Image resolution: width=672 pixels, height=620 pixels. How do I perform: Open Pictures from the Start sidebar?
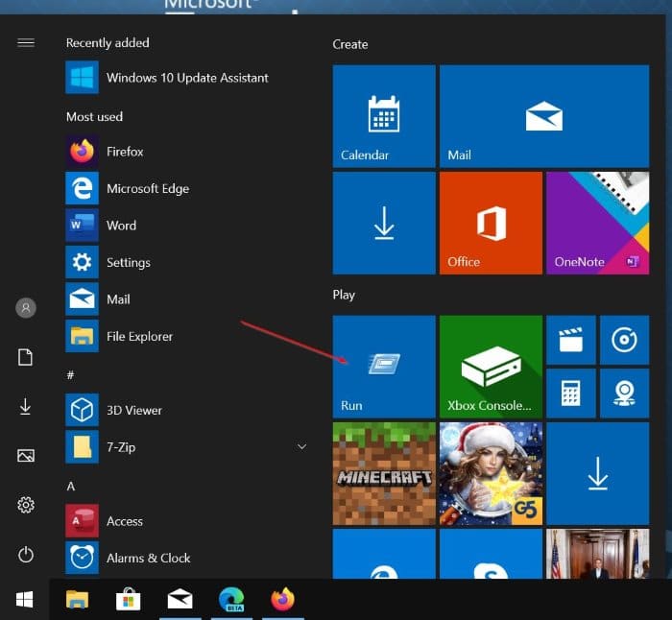pos(26,456)
